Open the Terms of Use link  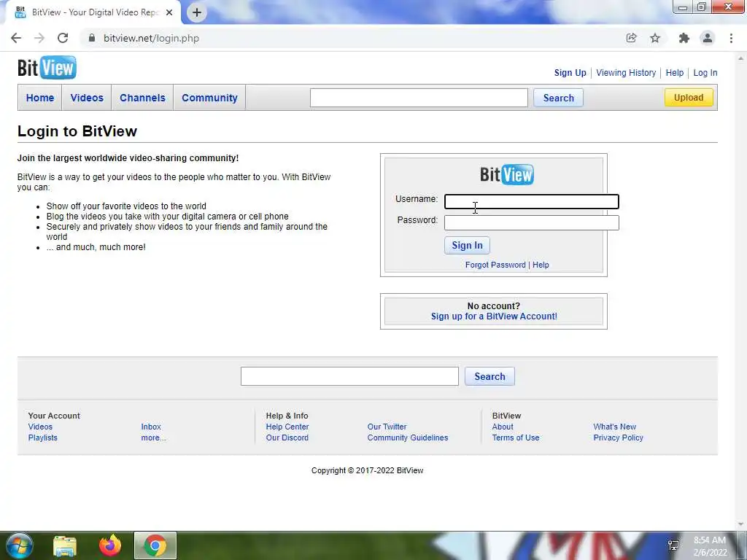pyautogui.click(x=516, y=437)
